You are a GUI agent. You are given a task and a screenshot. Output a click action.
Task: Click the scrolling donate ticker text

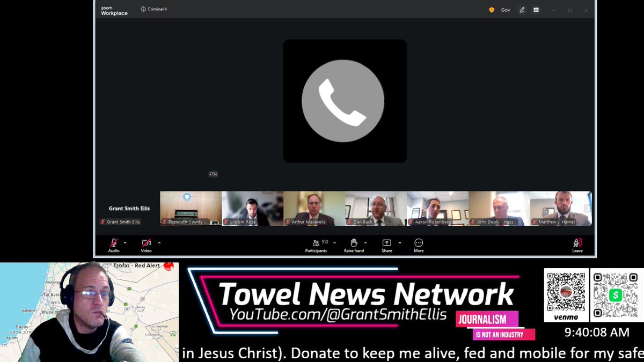click(412, 353)
